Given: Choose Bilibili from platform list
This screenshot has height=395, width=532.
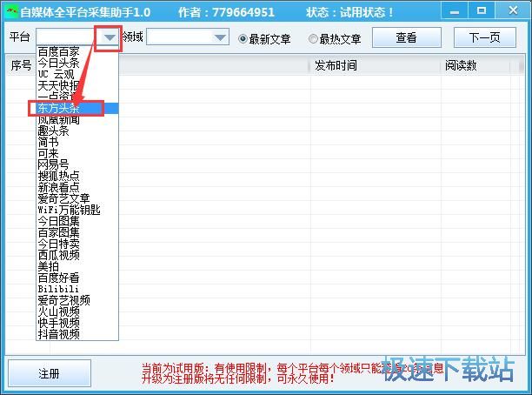Looking at the screenshot, I should pyautogui.click(x=77, y=289).
